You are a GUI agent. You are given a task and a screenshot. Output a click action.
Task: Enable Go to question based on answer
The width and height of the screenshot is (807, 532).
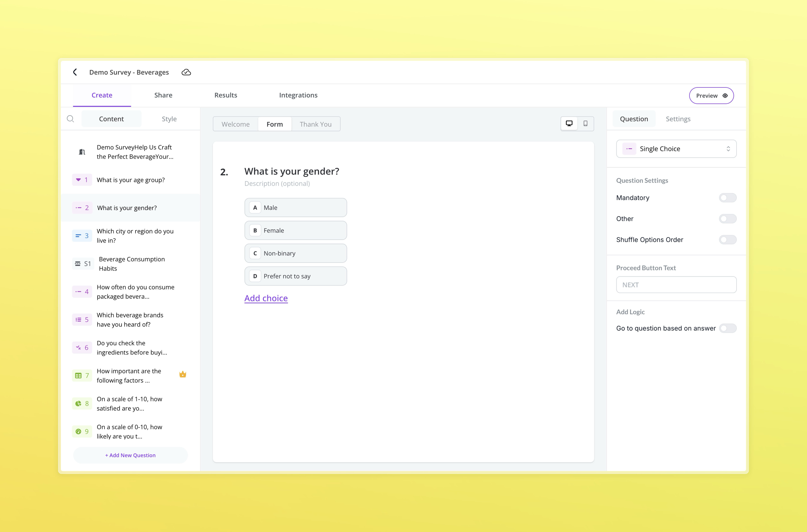point(728,328)
